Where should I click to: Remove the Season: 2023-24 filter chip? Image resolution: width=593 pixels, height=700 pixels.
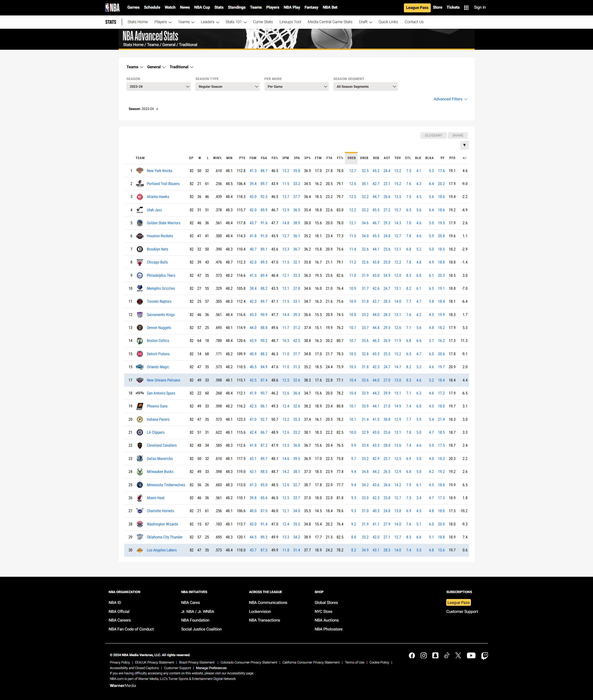tap(157, 109)
